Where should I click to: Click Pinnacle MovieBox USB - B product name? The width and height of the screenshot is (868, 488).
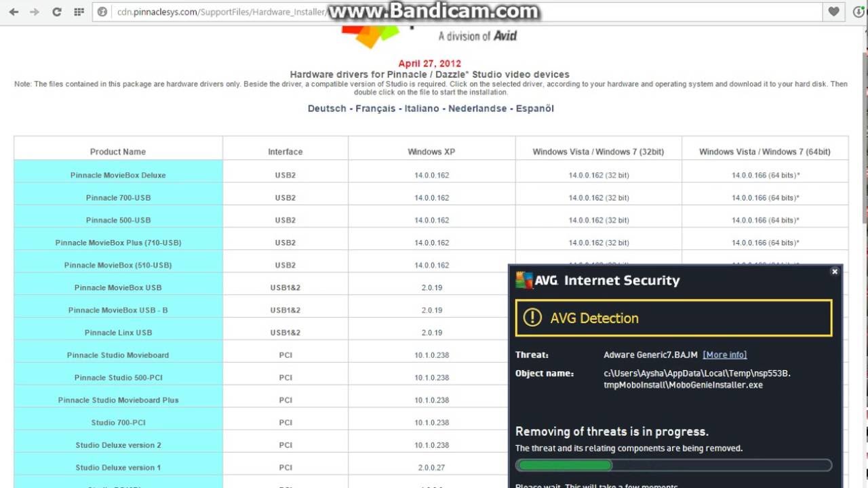118,310
